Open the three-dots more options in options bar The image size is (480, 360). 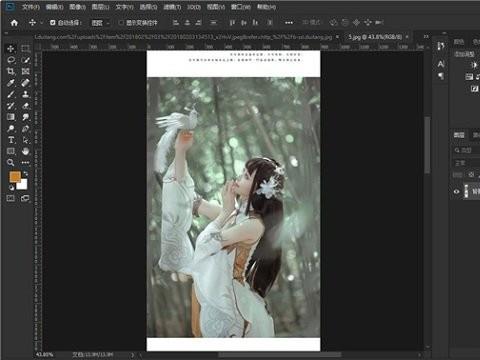coord(289,23)
